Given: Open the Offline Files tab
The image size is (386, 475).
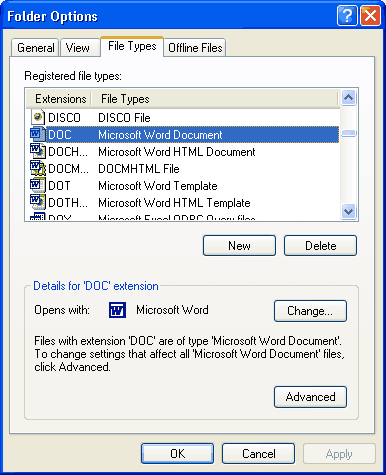Looking at the screenshot, I should click(x=195, y=48).
